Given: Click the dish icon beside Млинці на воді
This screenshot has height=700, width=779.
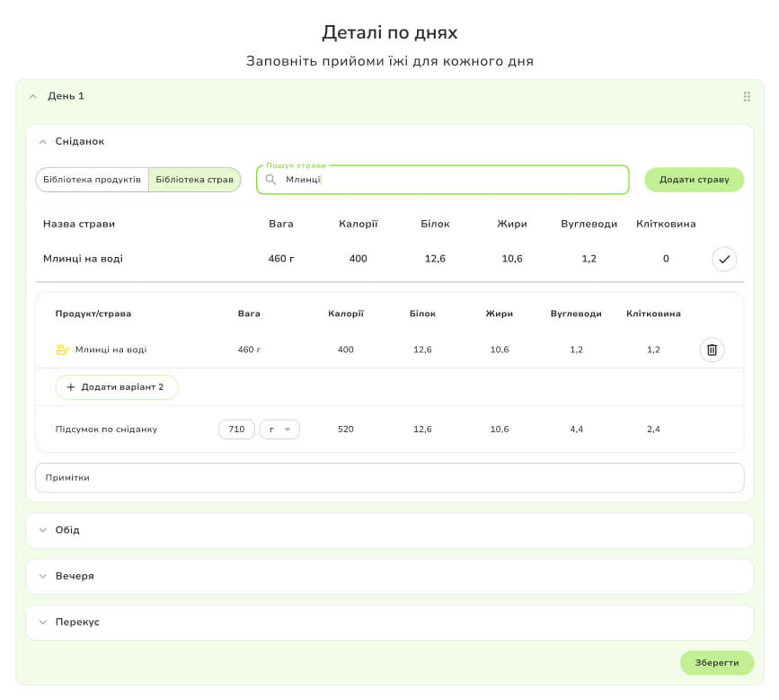Looking at the screenshot, I should point(62,350).
